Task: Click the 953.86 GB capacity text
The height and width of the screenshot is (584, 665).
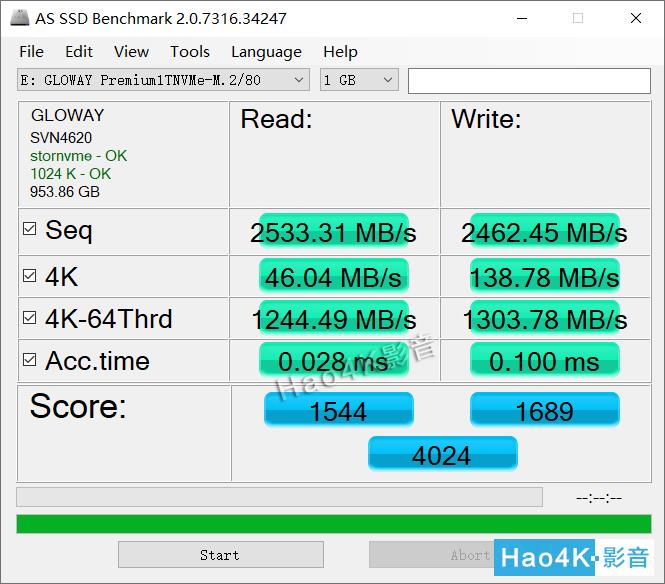Action: pos(65,192)
